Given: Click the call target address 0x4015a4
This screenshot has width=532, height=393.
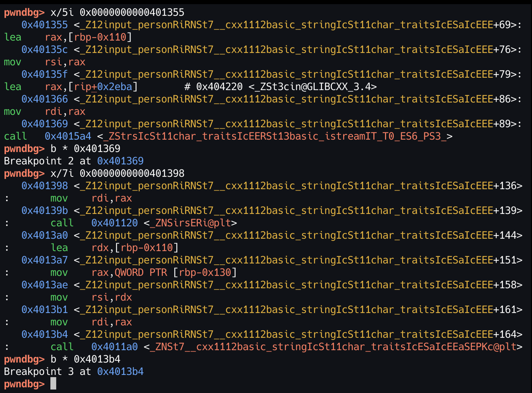Looking at the screenshot, I should tap(68, 136).
